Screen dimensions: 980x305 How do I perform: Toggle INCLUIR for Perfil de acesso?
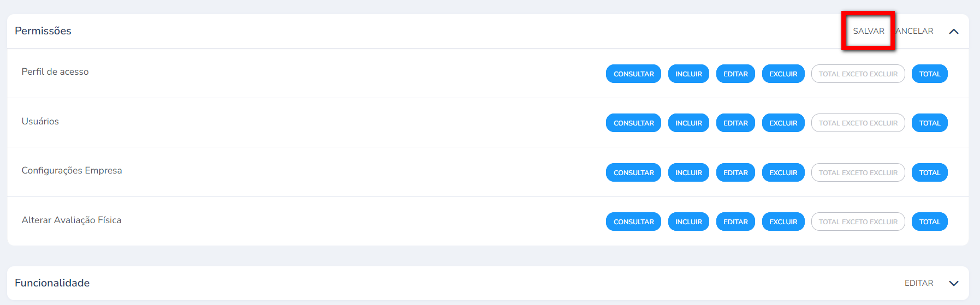pos(688,74)
